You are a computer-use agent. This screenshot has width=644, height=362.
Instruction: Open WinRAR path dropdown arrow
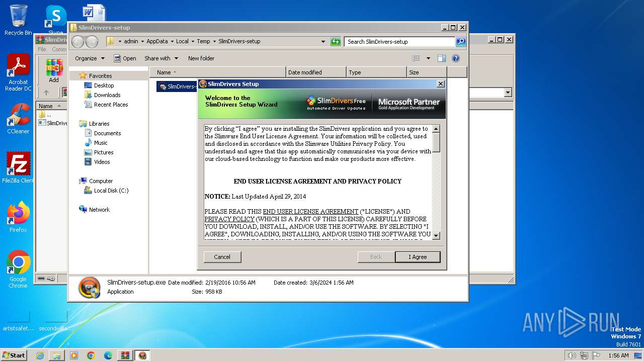508,93
